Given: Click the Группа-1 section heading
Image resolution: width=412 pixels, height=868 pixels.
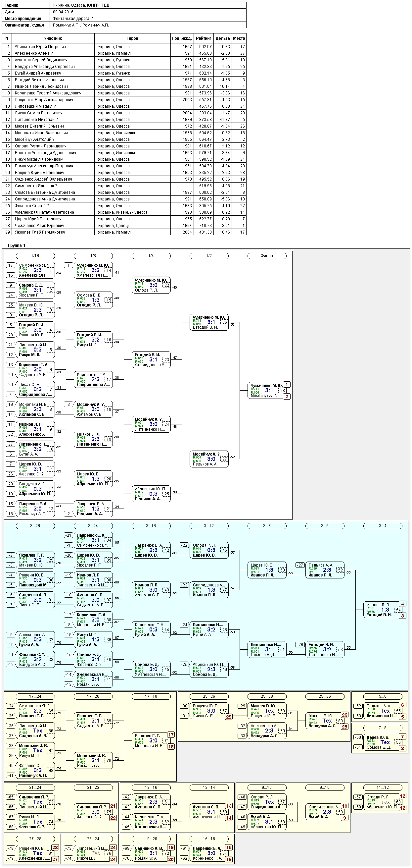Looking at the screenshot, I should point(17,245).
